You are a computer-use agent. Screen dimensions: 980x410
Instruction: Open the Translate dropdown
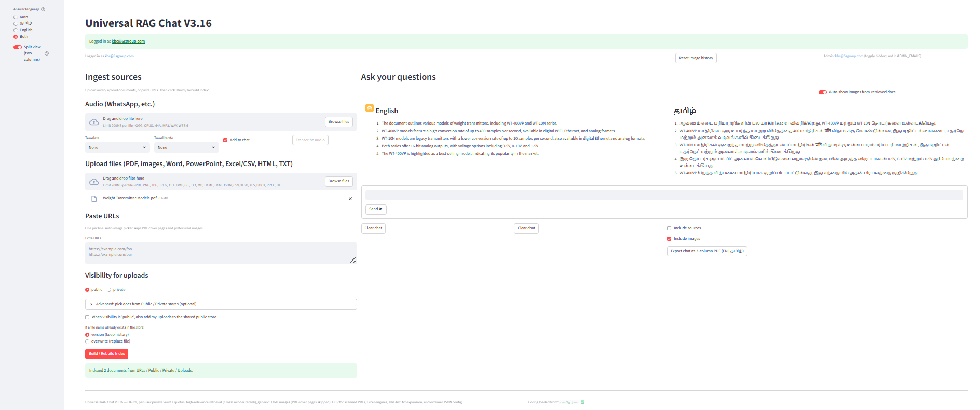[117, 148]
